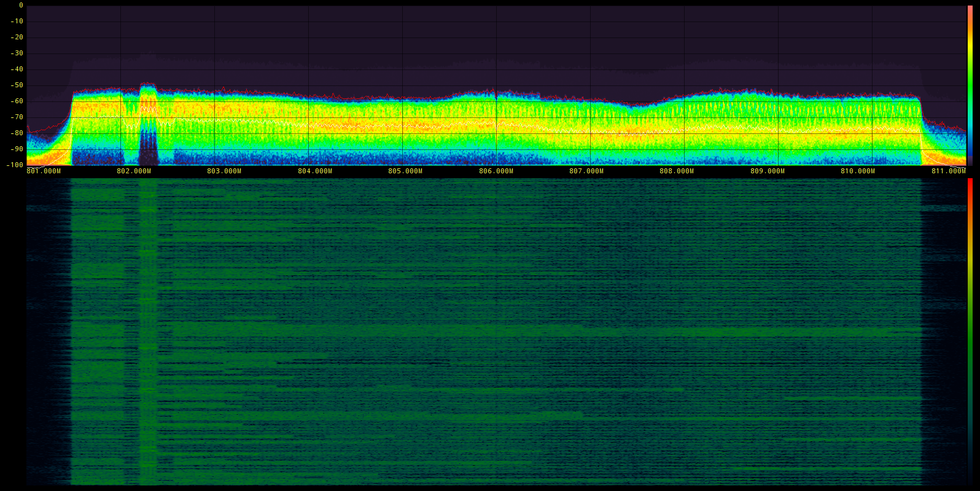
Task: Click the -50 dB axis label
Action: pos(17,85)
